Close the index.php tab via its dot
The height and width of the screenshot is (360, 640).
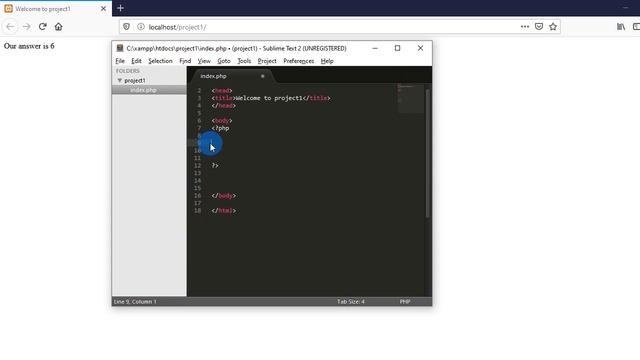click(x=262, y=76)
